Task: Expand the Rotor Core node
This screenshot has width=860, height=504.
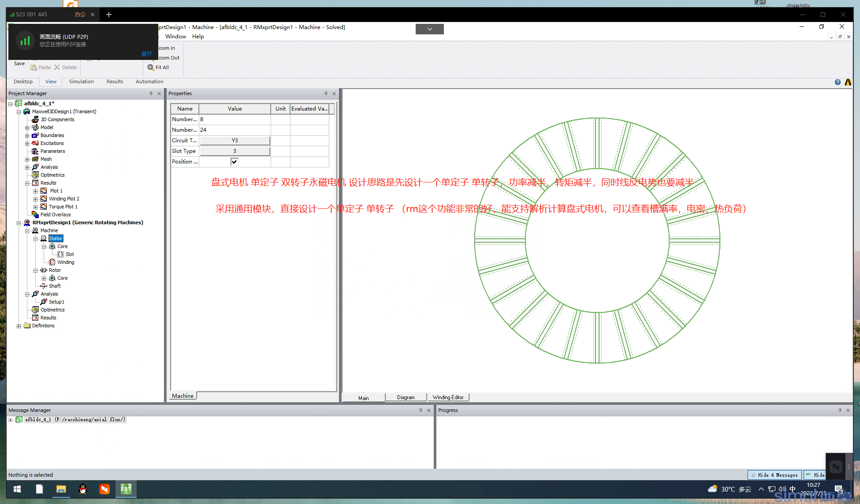Action: point(44,278)
